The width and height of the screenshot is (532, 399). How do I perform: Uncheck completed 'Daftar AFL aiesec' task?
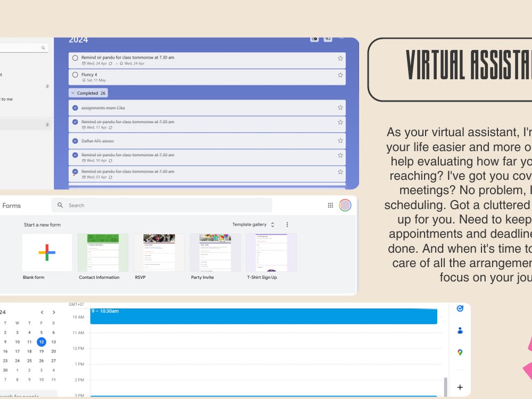(76, 141)
